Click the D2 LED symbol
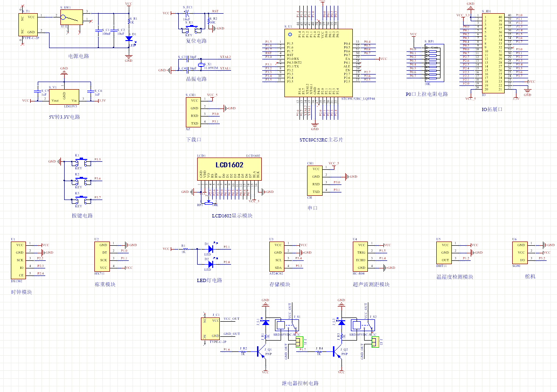Screen dimensions: 557x392 click(211, 264)
